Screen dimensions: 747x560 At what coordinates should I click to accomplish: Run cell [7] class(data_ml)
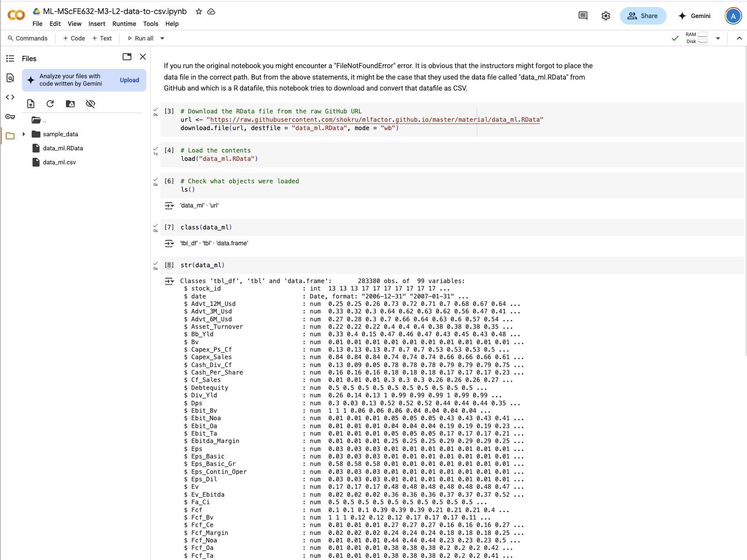click(x=169, y=227)
